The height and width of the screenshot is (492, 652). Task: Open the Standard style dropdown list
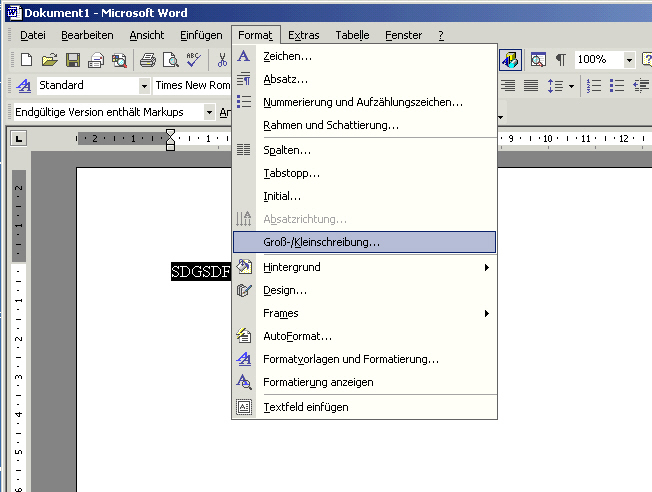(x=144, y=86)
